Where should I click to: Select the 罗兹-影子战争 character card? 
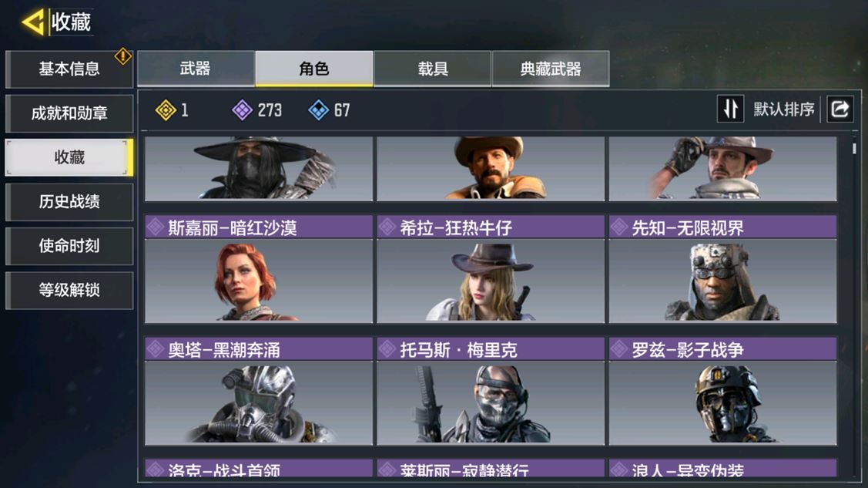click(723, 391)
